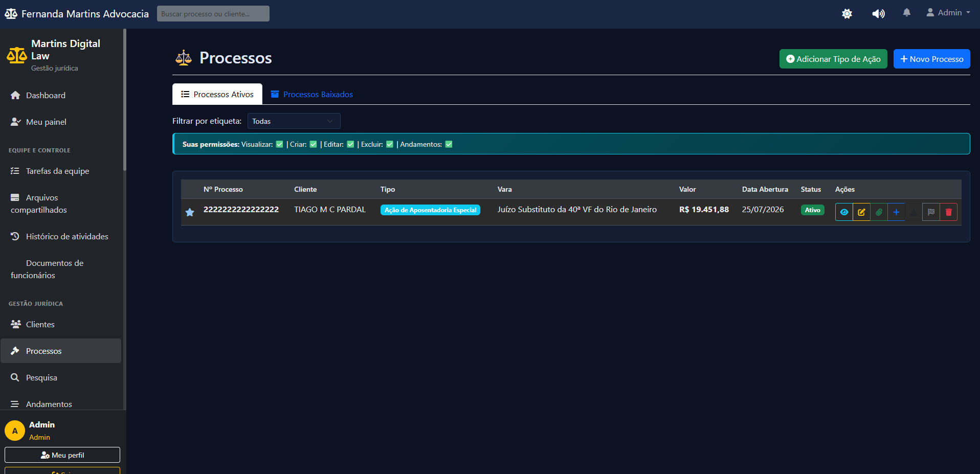The image size is (980, 474).
Task: Open Tarefas da equipe
Action: pos(61,171)
